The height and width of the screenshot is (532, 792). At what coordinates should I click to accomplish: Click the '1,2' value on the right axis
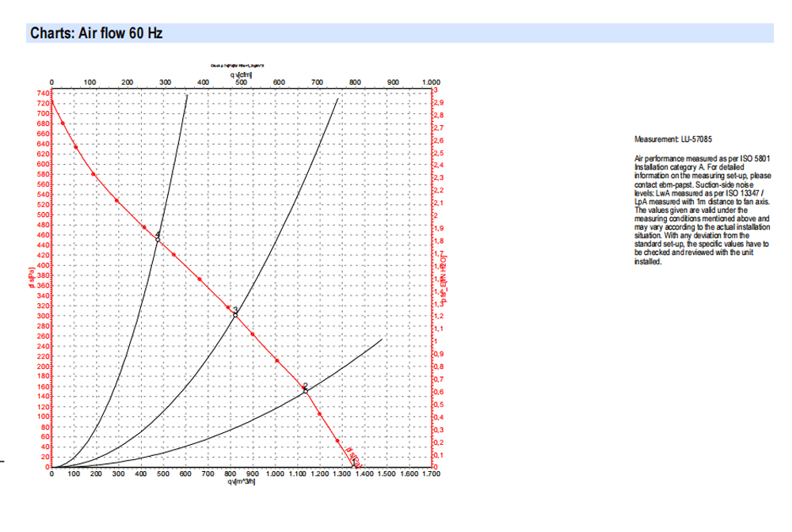(439, 316)
